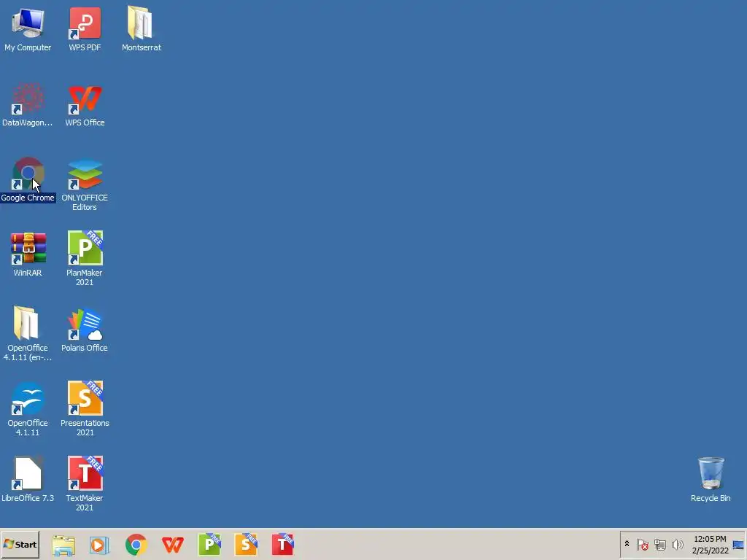Show hidden tray icons arrow
Image resolution: width=747 pixels, height=560 pixels.
[x=627, y=544]
